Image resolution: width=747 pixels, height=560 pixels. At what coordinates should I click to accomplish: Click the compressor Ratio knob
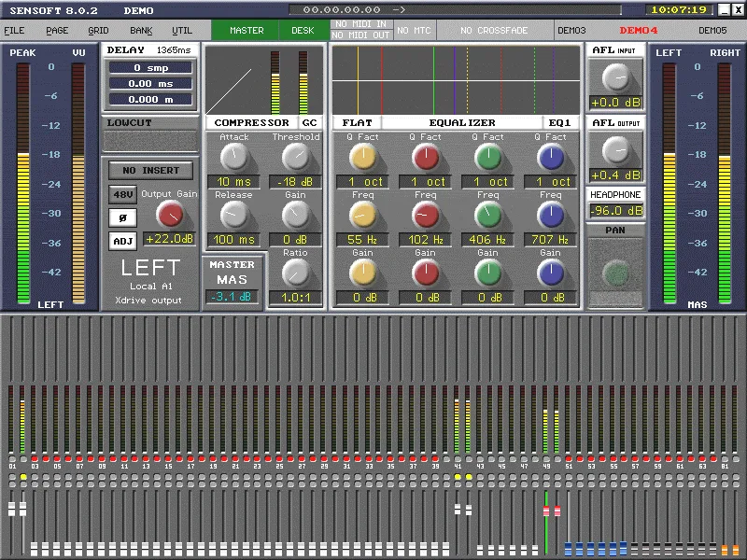click(295, 273)
